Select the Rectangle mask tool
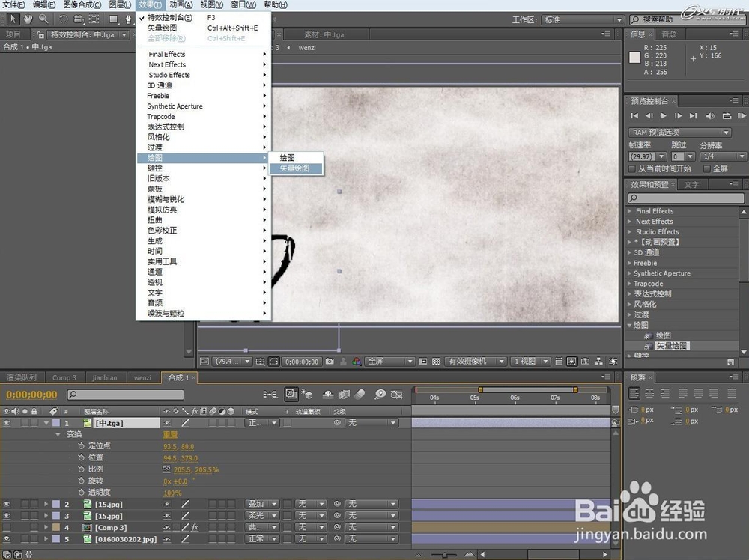The height and width of the screenshot is (560, 749). click(113, 19)
